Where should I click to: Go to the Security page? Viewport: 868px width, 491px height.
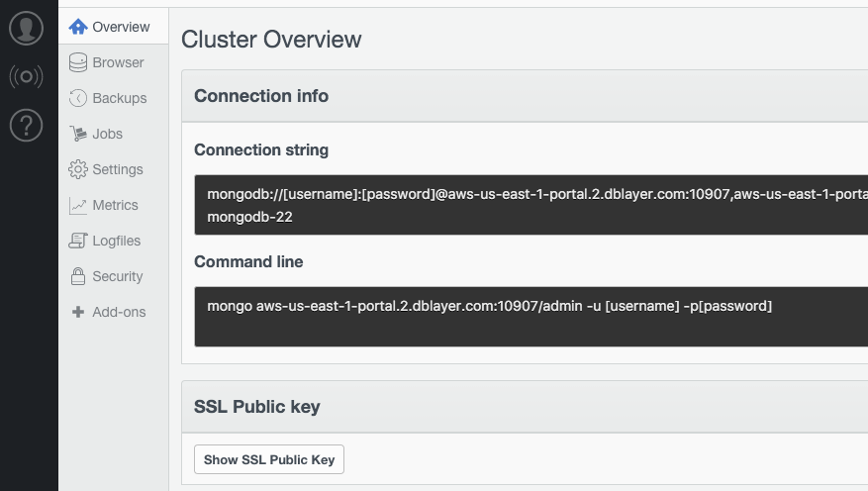click(114, 276)
